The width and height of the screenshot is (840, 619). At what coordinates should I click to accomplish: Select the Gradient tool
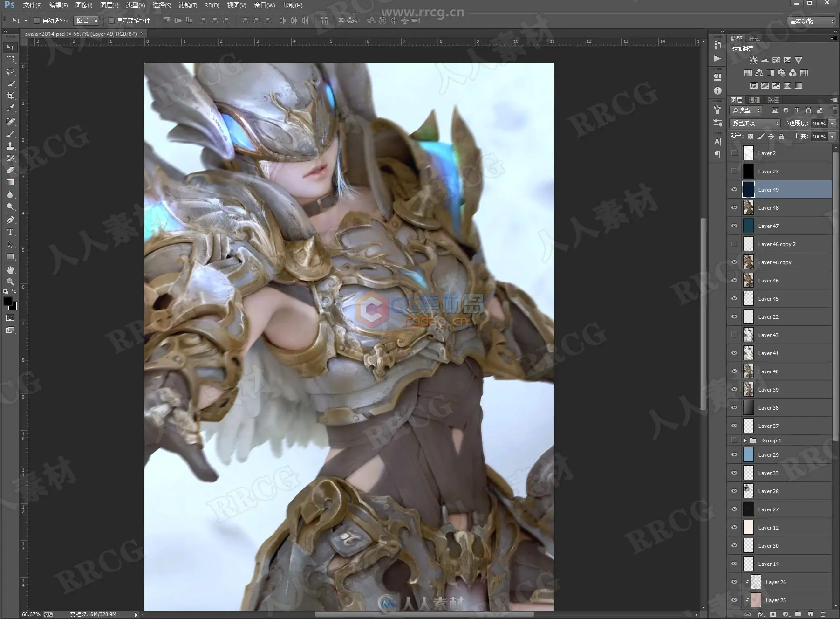coord(10,182)
